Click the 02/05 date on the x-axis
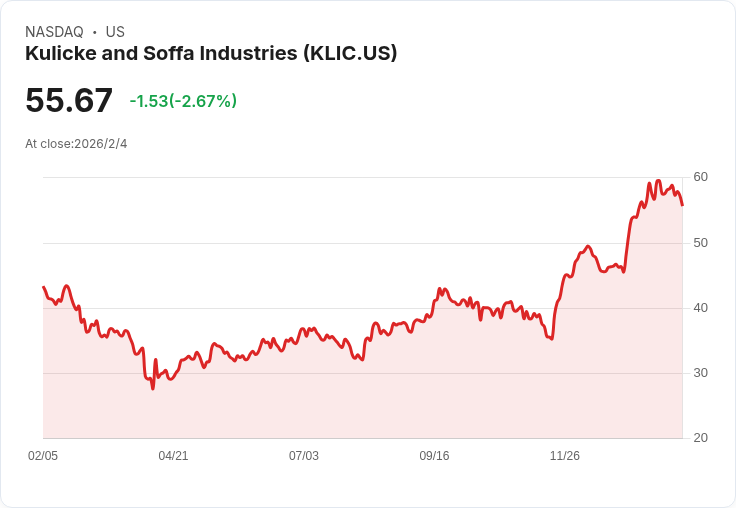The image size is (736, 508). (x=43, y=456)
